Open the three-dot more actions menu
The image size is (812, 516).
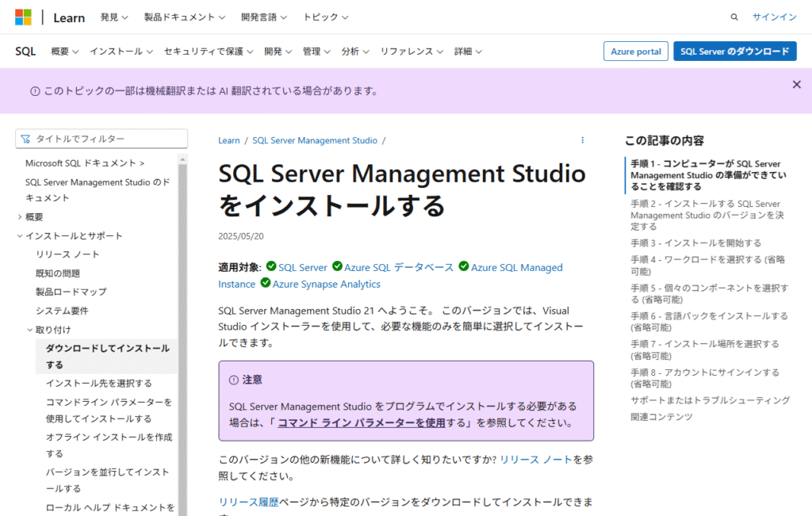pyautogui.click(x=583, y=140)
